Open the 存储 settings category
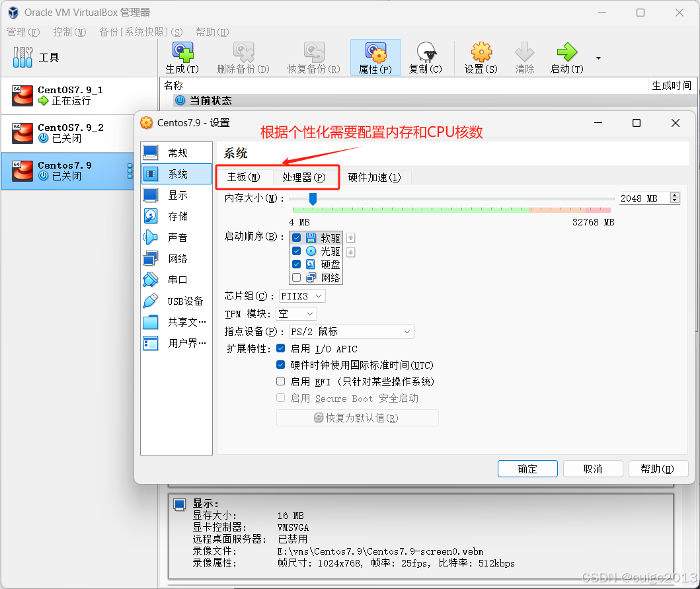The image size is (700, 589). click(176, 216)
